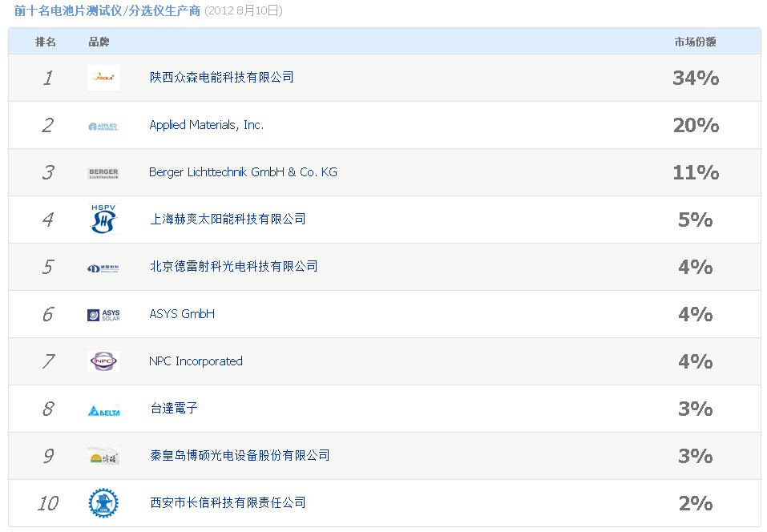Open the 台達電子 link
This screenshot has width=767, height=532.
click(x=173, y=409)
